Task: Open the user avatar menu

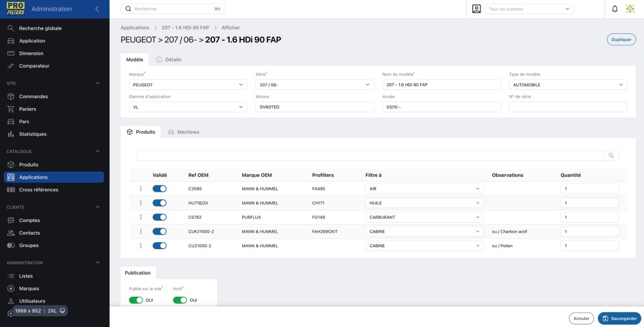Action: [x=630, y=9]
